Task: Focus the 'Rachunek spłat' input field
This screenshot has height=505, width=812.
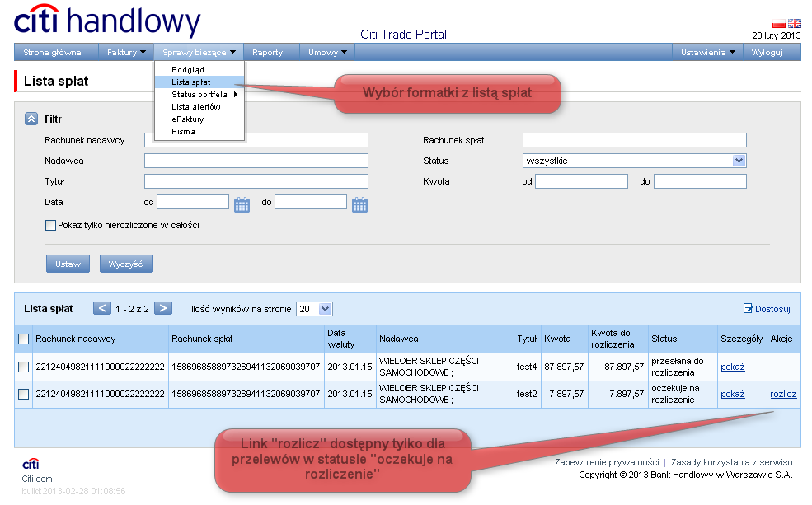Action: coord(635,140)
